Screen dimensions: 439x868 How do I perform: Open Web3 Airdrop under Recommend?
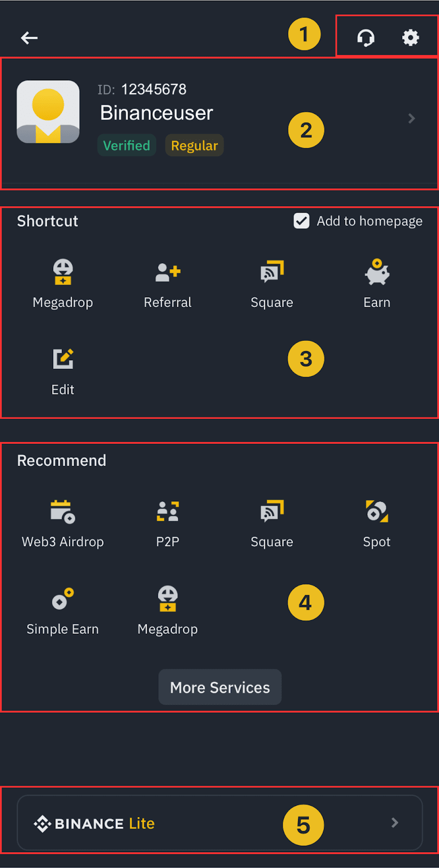click(63, 512)
